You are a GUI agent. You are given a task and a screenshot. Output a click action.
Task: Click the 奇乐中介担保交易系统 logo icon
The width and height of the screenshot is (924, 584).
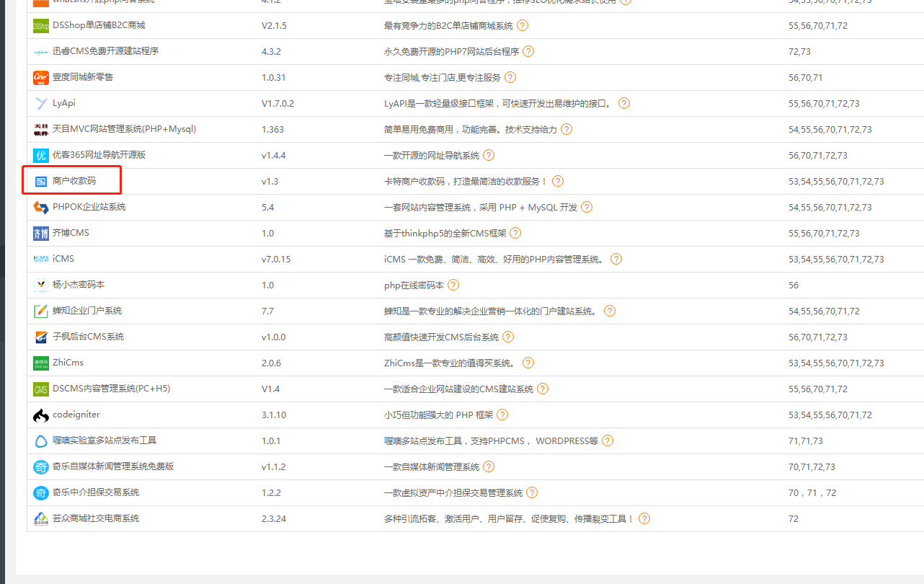(x=41, y=493)
